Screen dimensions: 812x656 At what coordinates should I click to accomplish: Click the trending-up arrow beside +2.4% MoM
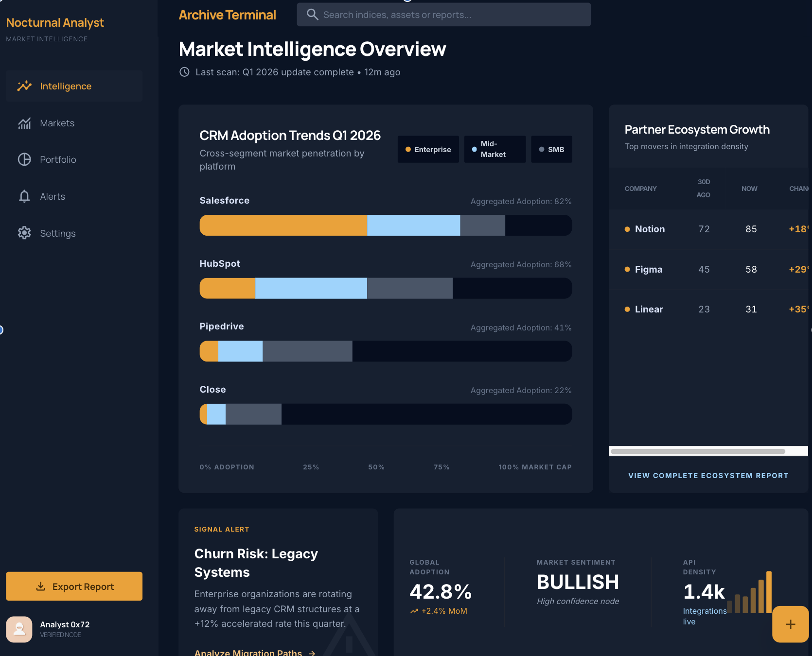(x=414, y=611)
